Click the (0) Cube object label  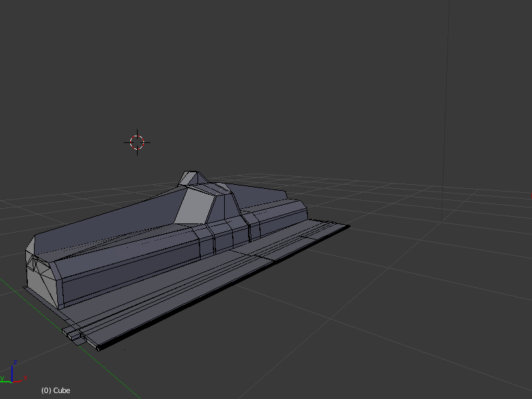click(56, 390)
